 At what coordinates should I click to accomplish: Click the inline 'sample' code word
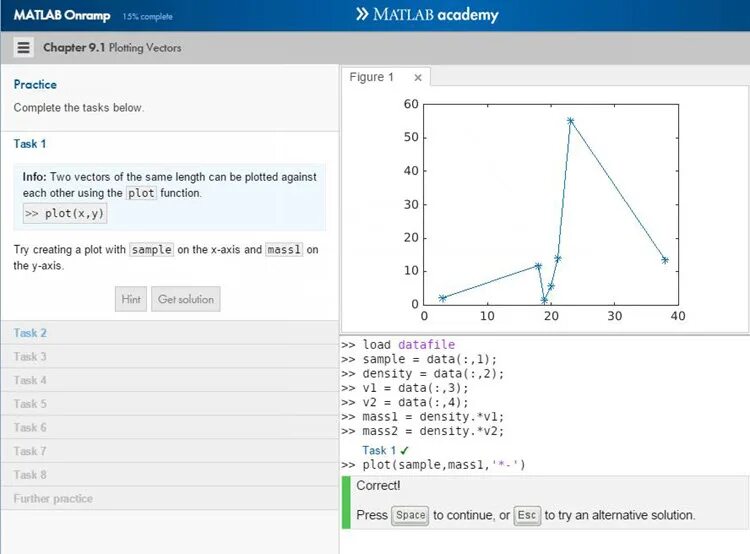click(x=152, y=250)
